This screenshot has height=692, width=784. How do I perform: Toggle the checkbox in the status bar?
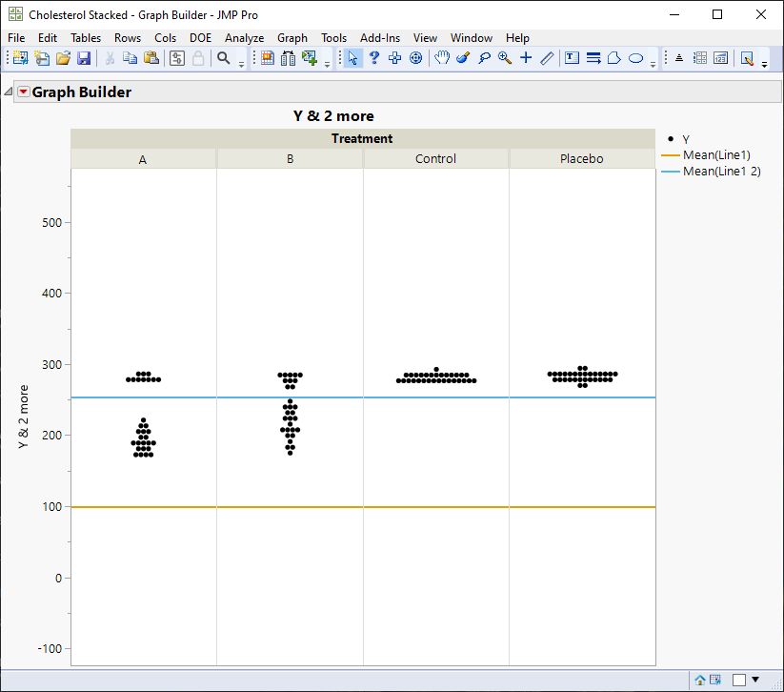(738, 680)
